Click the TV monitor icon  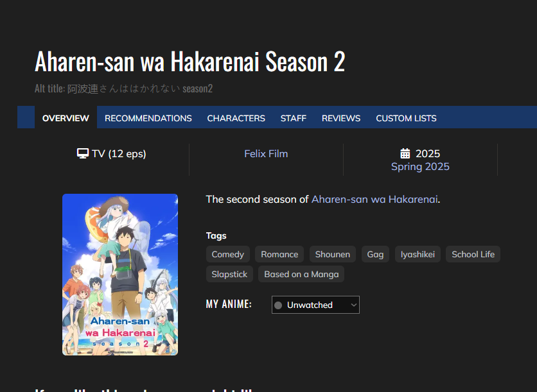[82, 153]
